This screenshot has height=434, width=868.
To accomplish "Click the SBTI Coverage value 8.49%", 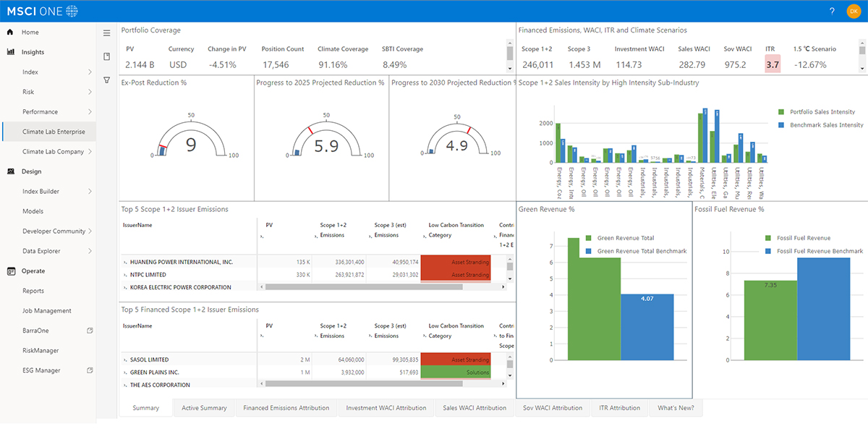I will [x=395, y=64].
